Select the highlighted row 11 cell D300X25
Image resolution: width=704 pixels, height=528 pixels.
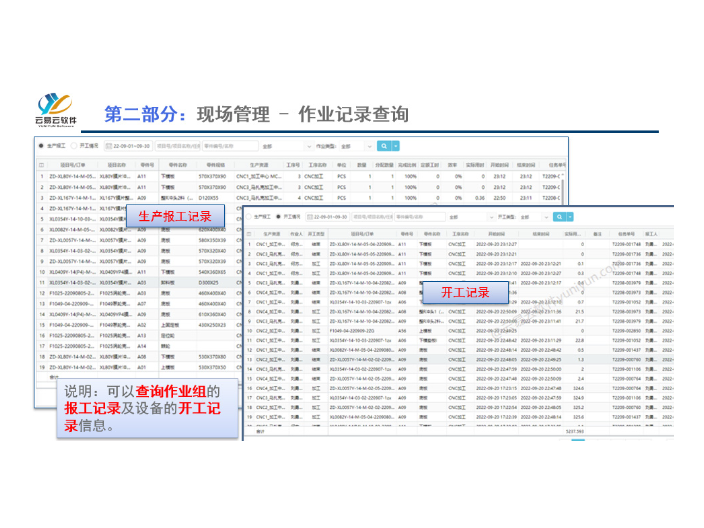(x=208, y=282)
